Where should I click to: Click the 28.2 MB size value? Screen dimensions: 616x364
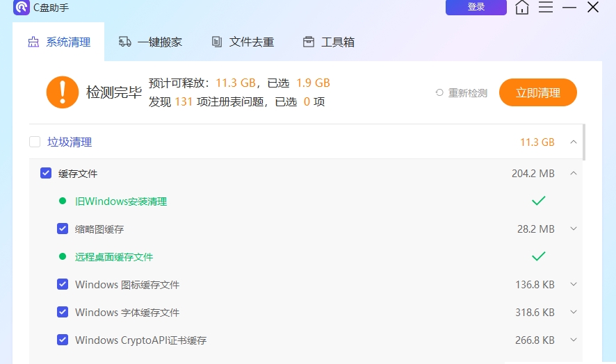[536, 229]
